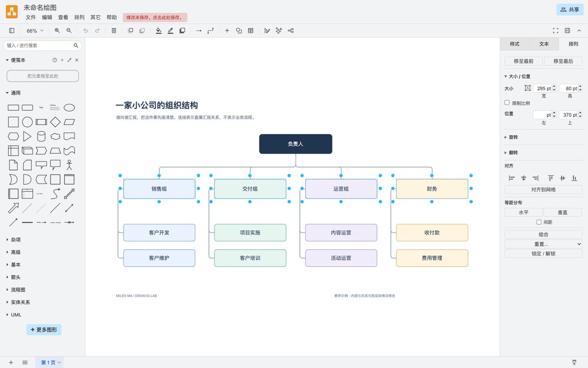Click the 宽 width value field
The width and height of the screenshot is (588, 368).
pos(542,88)
